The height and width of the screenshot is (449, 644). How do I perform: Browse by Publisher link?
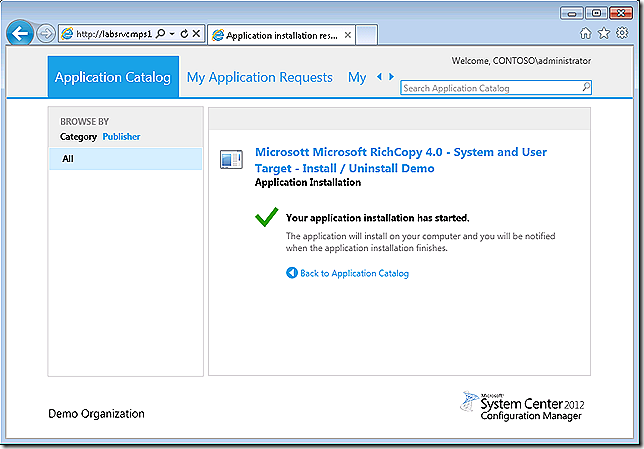point(121,136)
